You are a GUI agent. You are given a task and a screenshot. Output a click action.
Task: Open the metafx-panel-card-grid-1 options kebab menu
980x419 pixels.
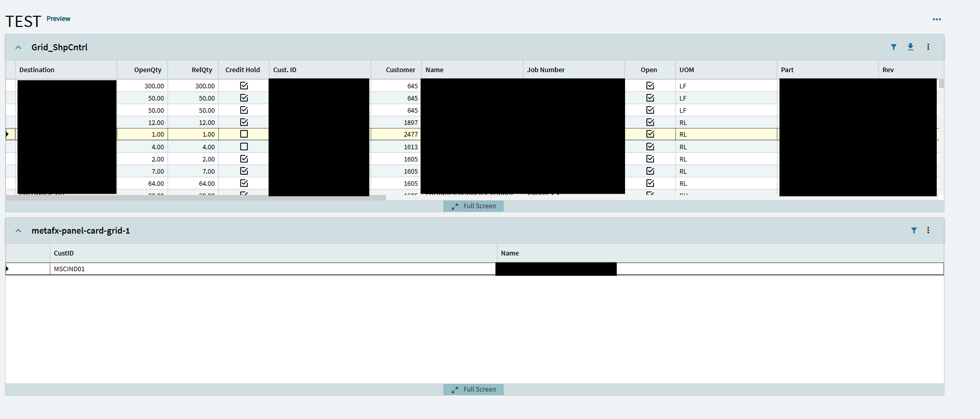click(x=928, y=231)
